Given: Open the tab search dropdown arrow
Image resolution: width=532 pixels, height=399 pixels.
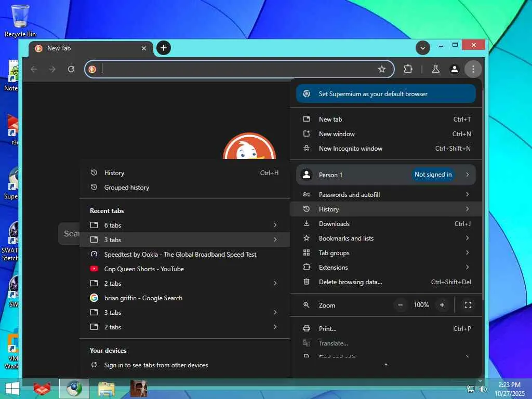Looking at the screenshot, I should pos(423,48).
